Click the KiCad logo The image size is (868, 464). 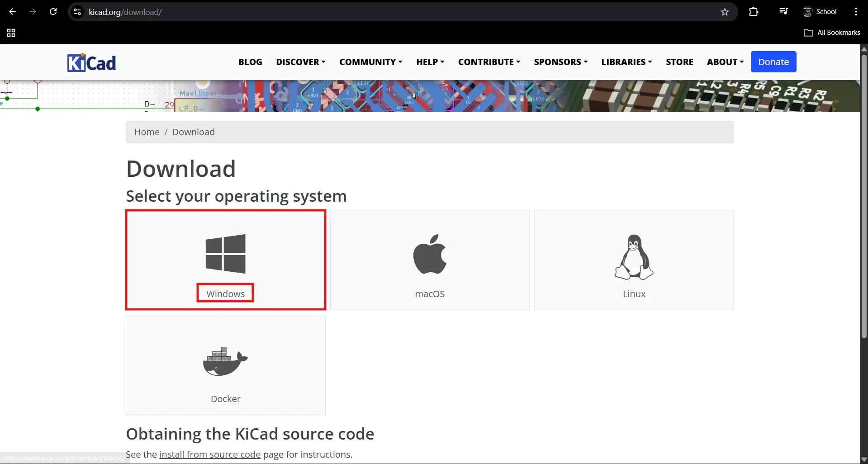coord(91,62)
